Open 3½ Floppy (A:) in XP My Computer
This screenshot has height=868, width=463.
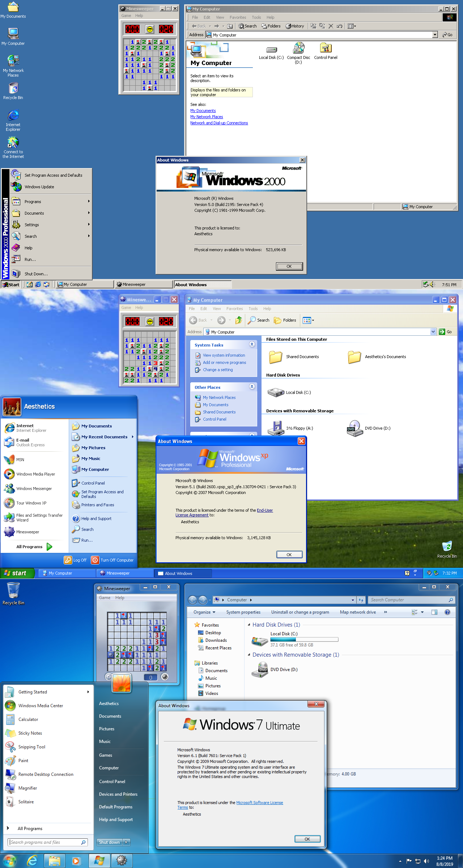(290, 428)
